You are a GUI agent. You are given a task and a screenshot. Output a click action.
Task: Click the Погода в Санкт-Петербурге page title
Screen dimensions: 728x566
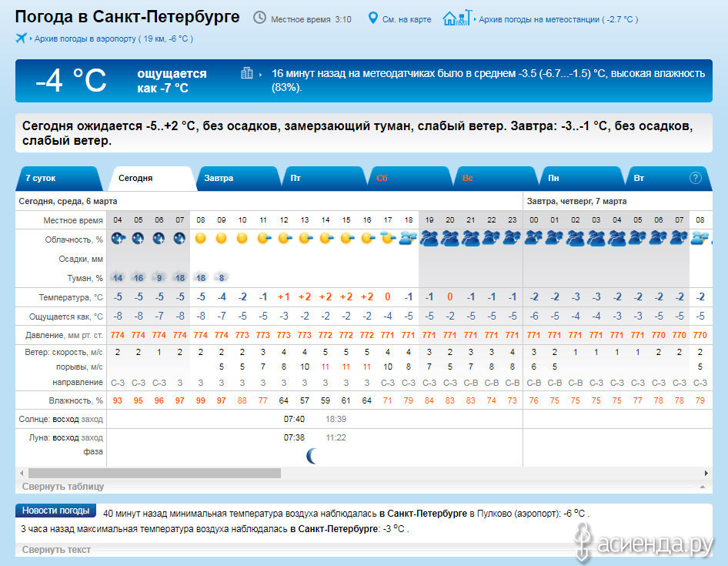[127, 17]
